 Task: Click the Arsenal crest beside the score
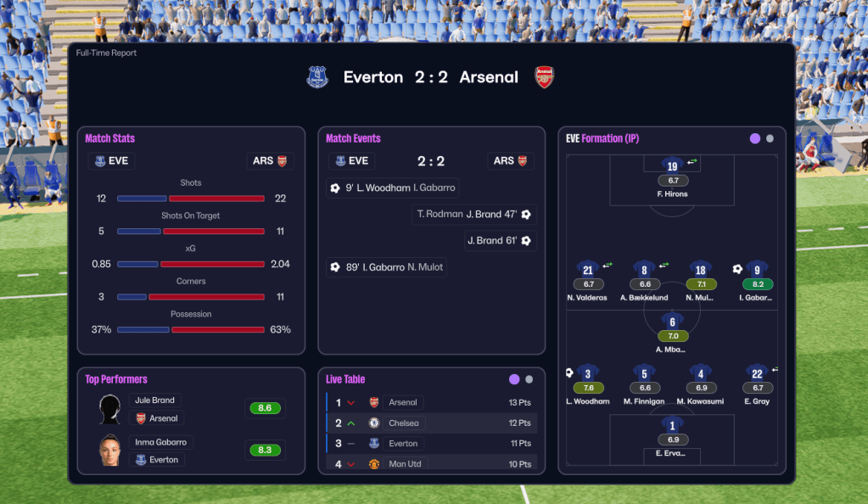[x=544, y=77]
